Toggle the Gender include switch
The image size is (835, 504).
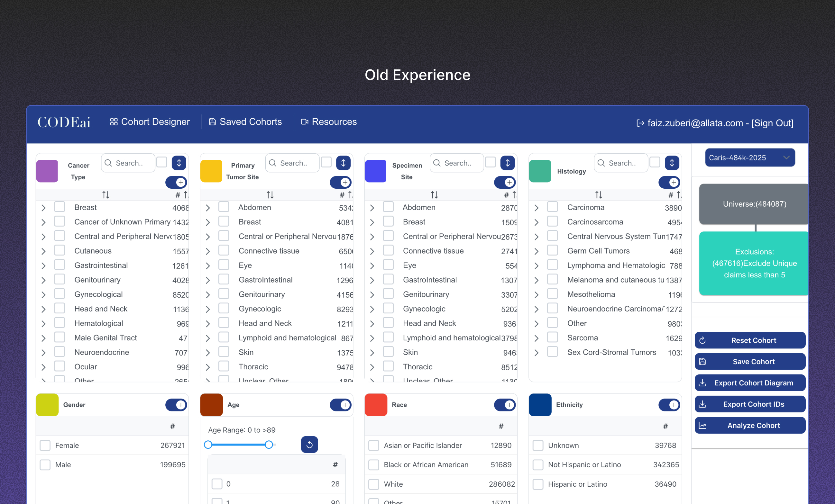(x=176, y=405)
